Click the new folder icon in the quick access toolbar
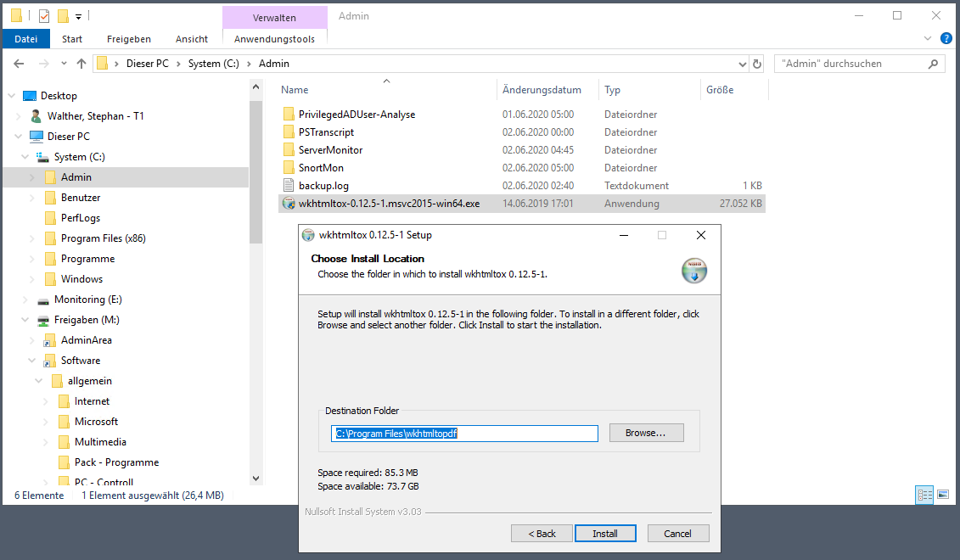 click(x=63, y=16)
